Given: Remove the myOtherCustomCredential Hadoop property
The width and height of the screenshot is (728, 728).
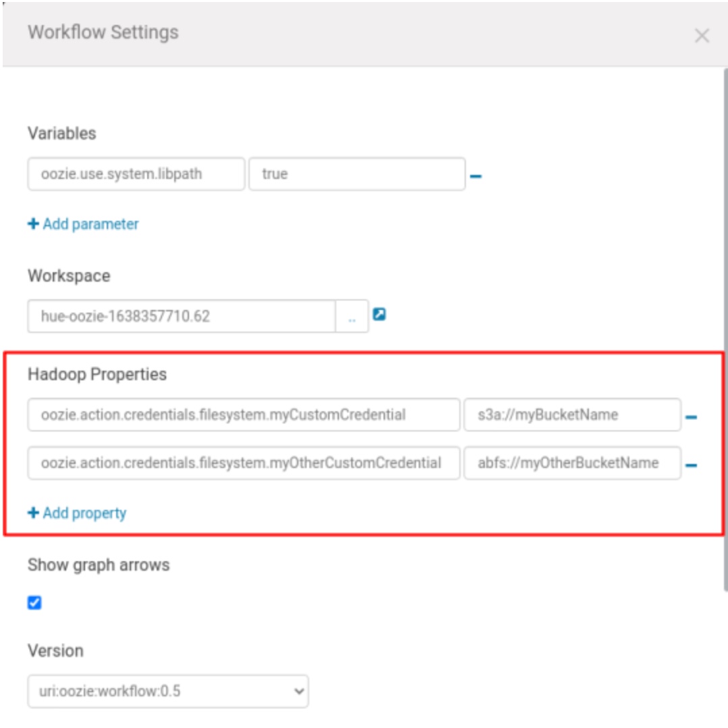Looking at the screenshot, I should point(691,465).
